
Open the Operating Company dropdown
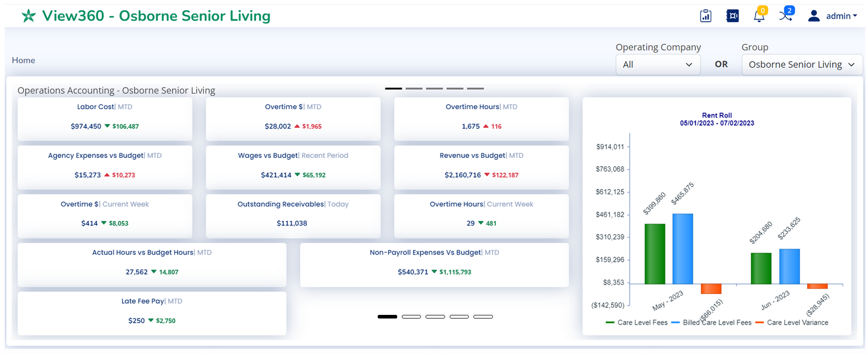[658, 64]
